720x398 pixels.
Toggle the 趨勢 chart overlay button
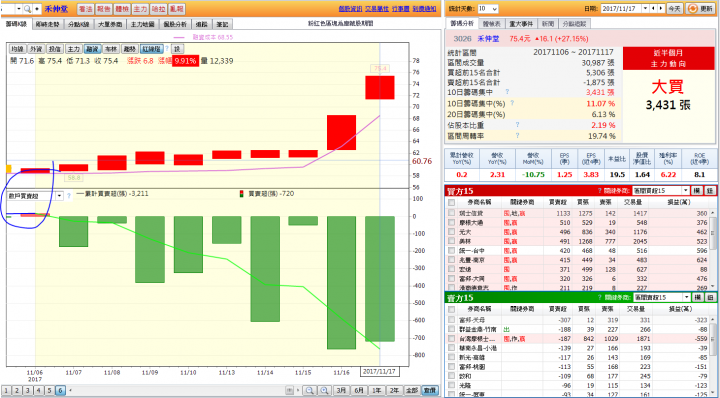[x=130, y=49]
